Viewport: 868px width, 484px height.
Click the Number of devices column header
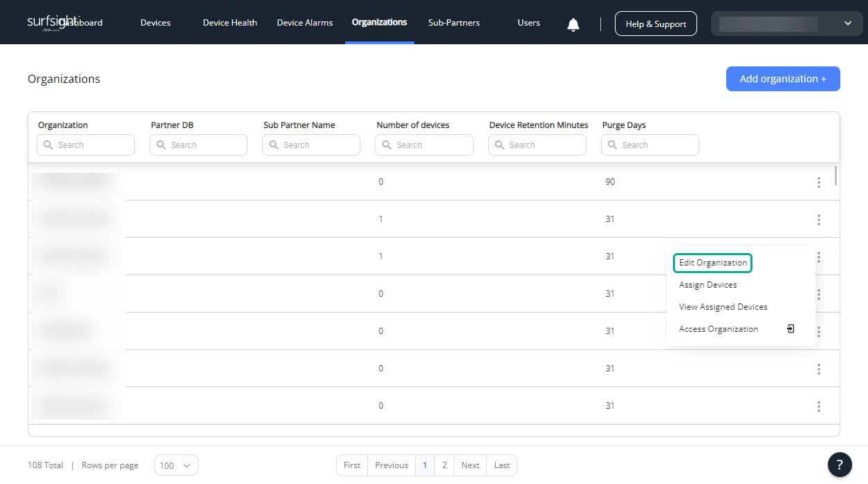coord(413,125)
